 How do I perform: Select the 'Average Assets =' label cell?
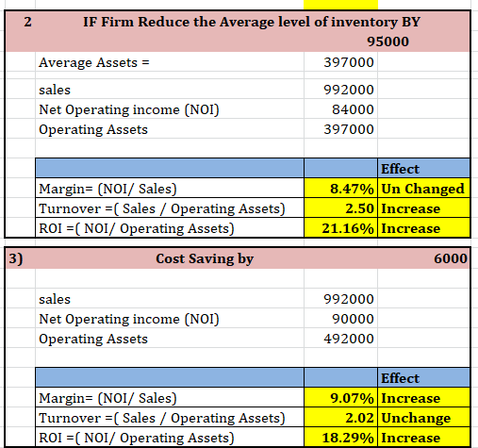click(x=94, y=62)
